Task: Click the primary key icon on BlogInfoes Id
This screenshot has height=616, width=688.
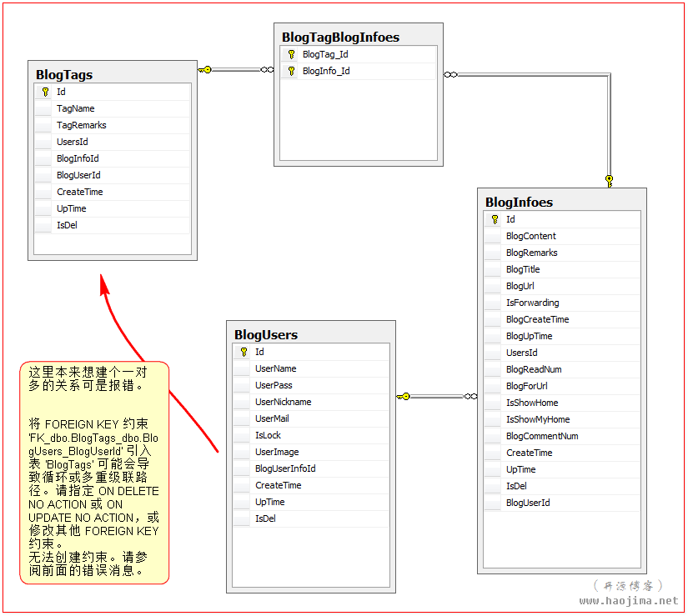Action: [x=494, y=219]
